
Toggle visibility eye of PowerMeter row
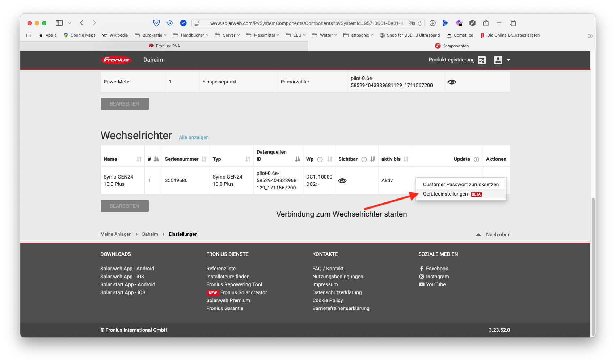tap(452, 82)
